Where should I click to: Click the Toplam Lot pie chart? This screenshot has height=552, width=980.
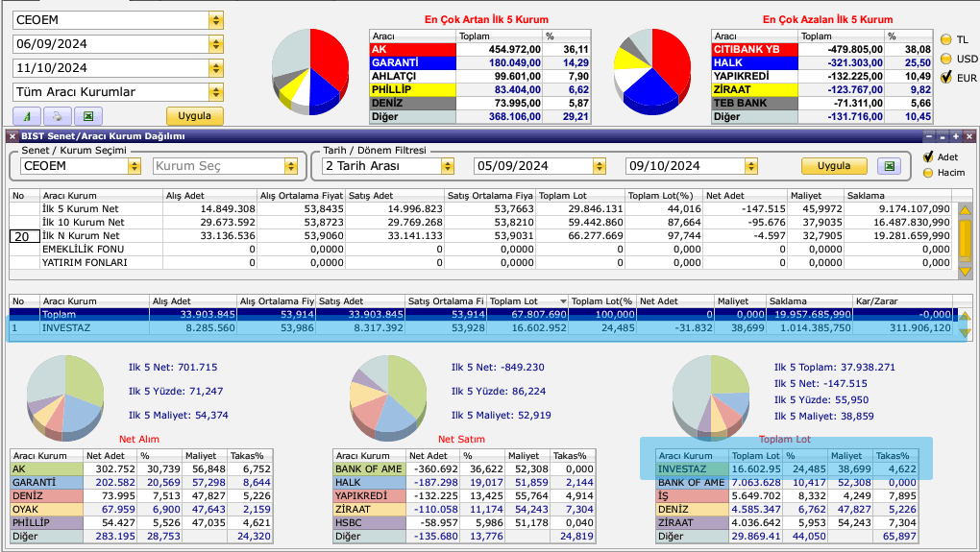point(711,396)
